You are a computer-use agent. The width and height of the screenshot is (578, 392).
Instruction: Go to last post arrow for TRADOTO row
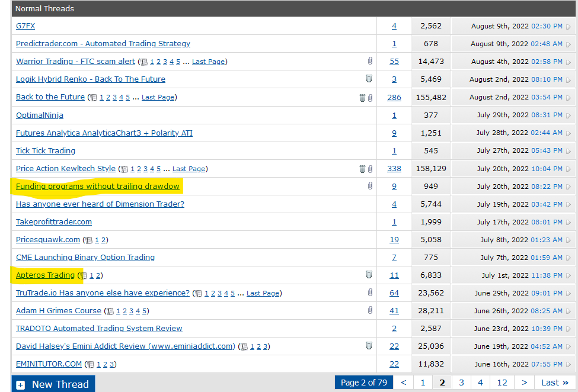pyautogui.click(x=569, y=329)
